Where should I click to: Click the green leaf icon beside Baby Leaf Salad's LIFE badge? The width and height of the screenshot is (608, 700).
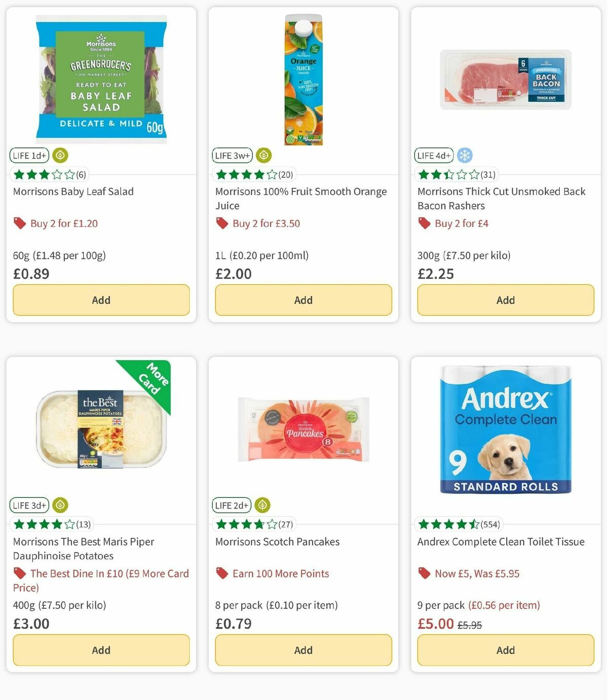pyautogui.click(x=60, y=155)
